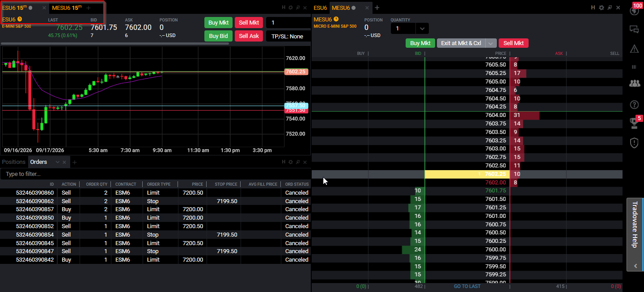Image resolution: width=644 pixels, height=292 pixels.
Task: Click DOM Quantity input showing 1
Action: point(403,29)
